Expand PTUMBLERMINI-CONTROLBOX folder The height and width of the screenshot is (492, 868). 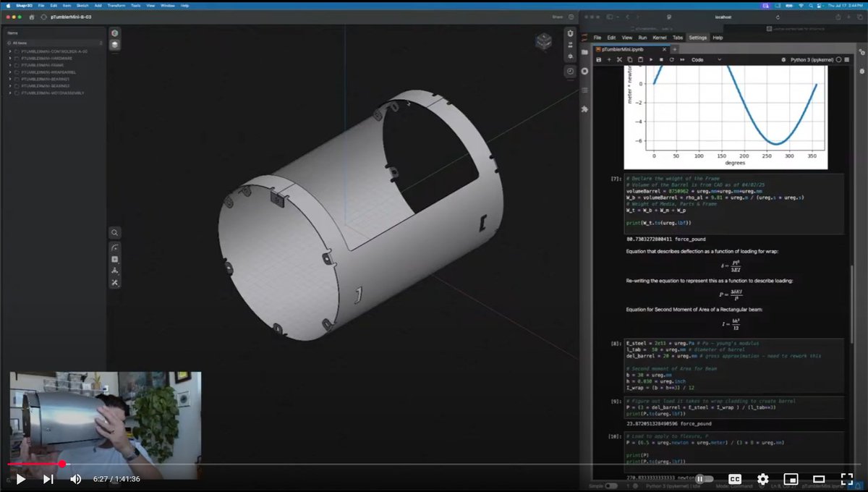tap(10, 52)
